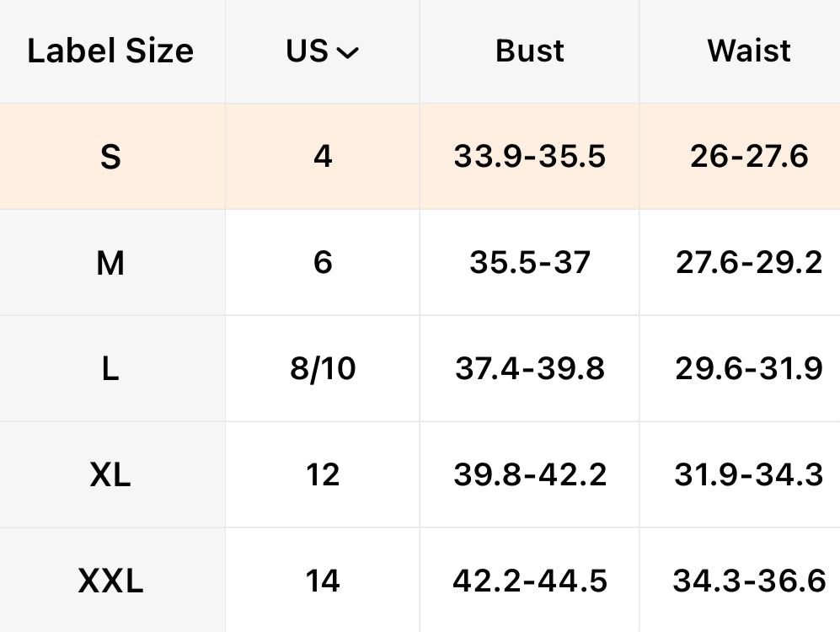Click waist measurement 31.9-34.3

(749, 475)
